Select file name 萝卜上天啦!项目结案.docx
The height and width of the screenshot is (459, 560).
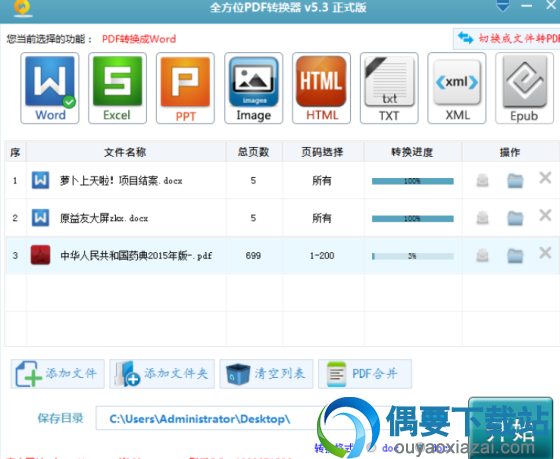pyautogui.click(x=121, y=181)
